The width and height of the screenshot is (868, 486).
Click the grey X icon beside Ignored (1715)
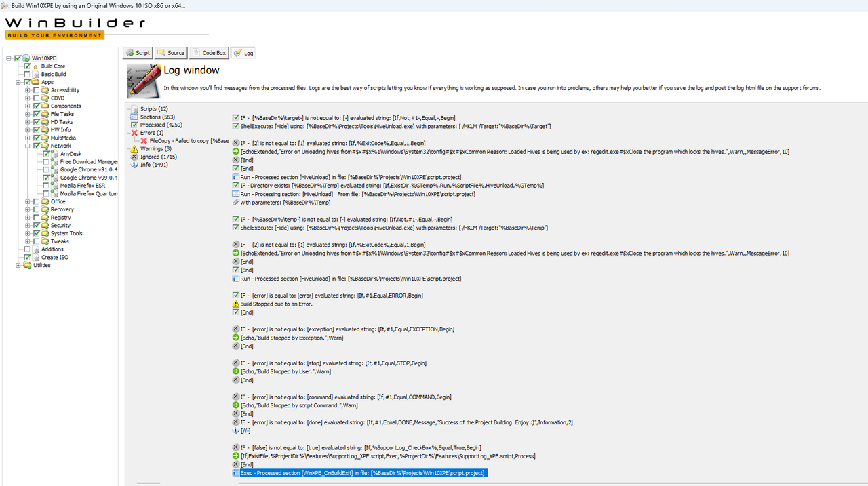tap(134, 157)
